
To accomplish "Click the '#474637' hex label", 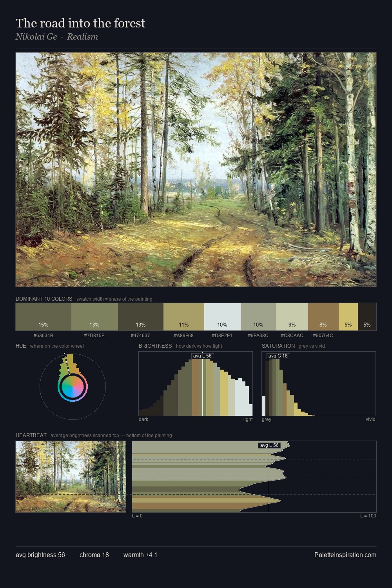I will point(140,336).
